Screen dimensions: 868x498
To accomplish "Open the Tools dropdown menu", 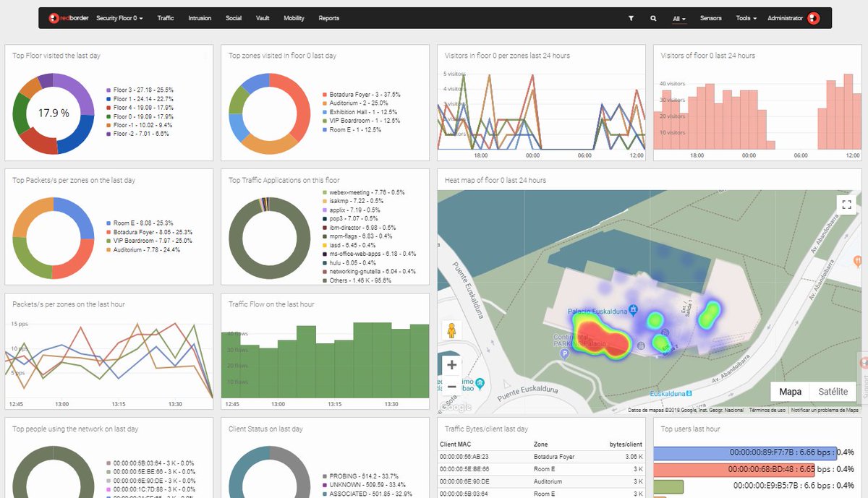I will tap(746, 18).
